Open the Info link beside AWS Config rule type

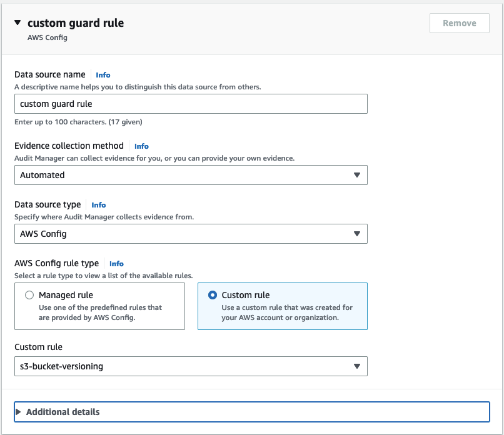[x=116, y=264]
